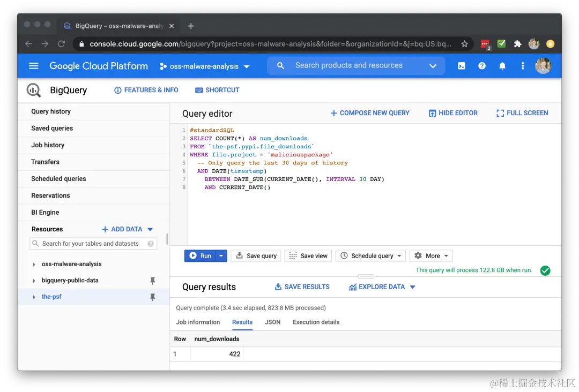The image size is (579, 392).
Task: Open the main navigation hamburger menu
Action: click(x=34, y=66)
